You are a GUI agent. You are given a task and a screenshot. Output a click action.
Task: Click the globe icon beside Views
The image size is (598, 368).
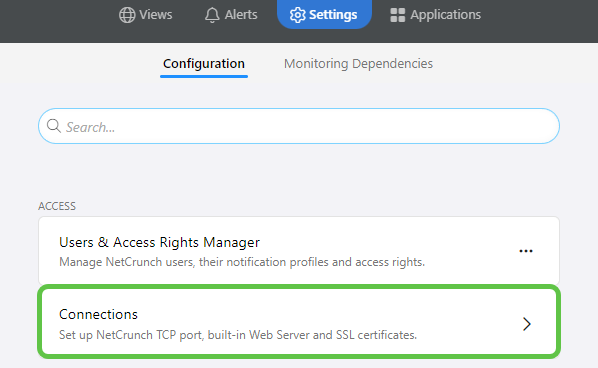tap(127, 15)
